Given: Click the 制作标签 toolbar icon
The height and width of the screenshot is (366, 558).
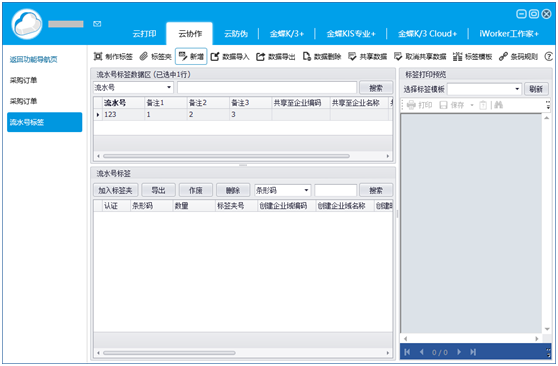Looking at the screenshot, I should pyautogui.click(x=113, y=56).
